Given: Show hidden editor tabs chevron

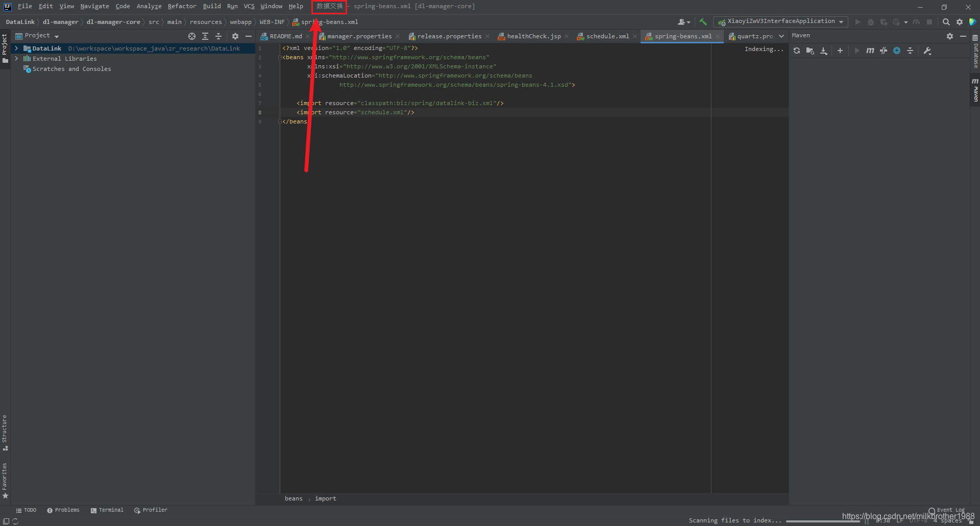Looking at the screenshot, I should click(x=781, y=36).
